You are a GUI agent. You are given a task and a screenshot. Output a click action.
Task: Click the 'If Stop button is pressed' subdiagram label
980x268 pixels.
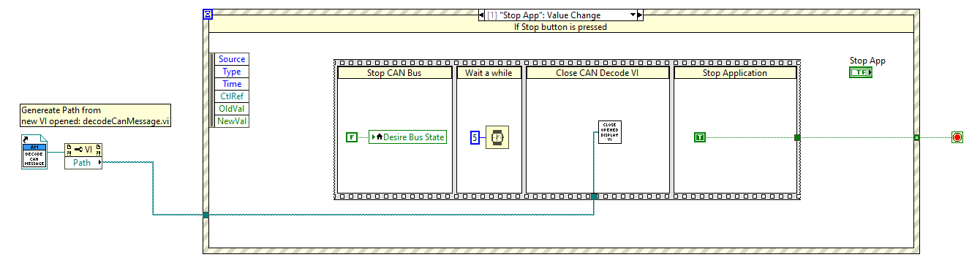(x=561, y=27)
